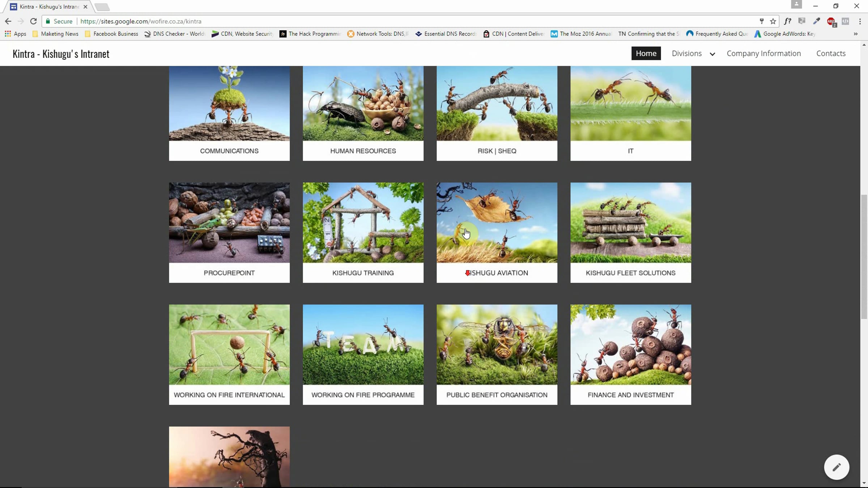Screen dimensions: 868x488
Task: Show more bookmarks with the chevron
Action: tap(855, 34)
